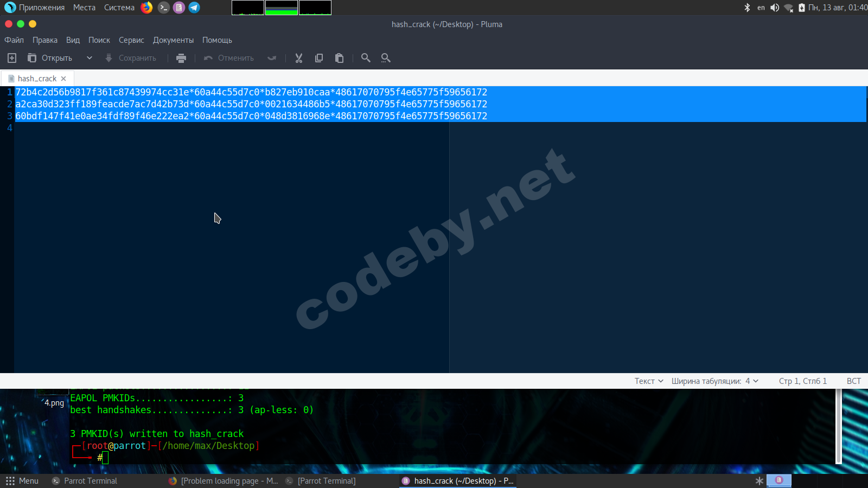Close the hash_crack tab
The image size is (868, 488).
63,79
